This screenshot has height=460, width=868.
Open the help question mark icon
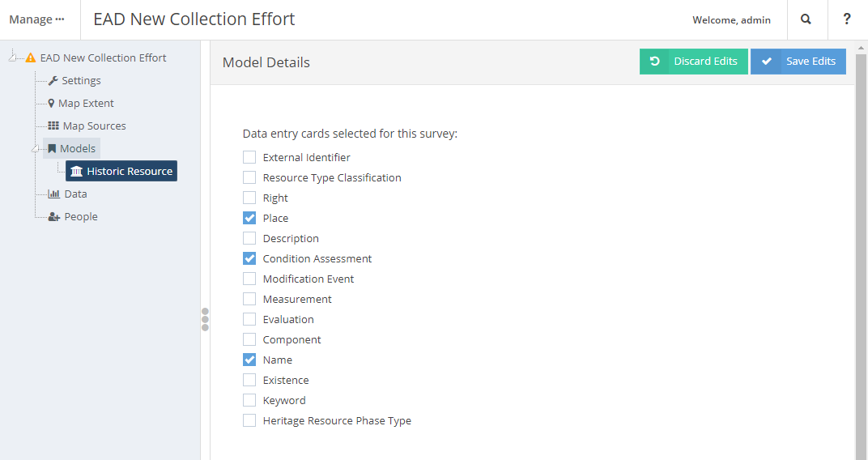847,19
